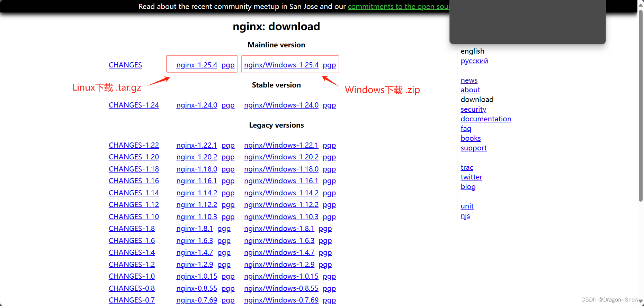Open CHANGES-1.20 link

(x=134, y=157)
